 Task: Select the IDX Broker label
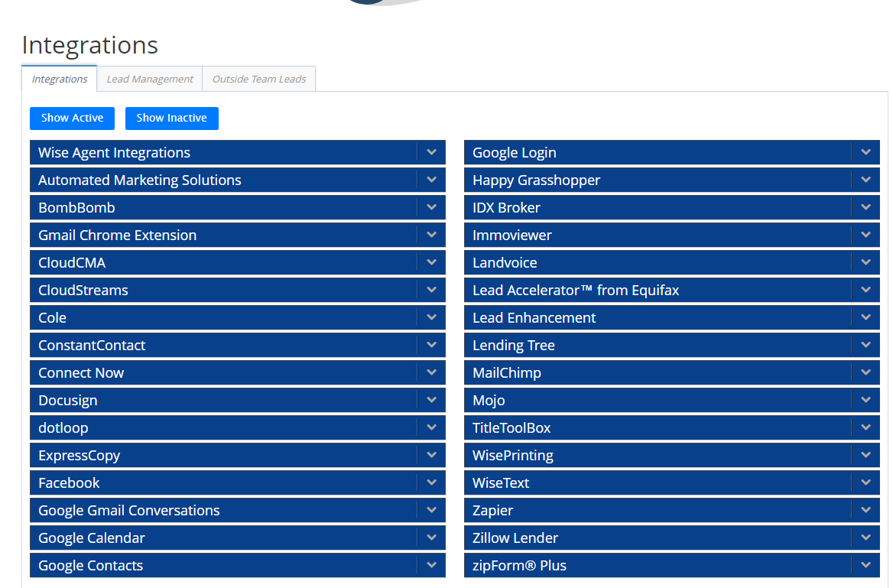click(506, 207)
